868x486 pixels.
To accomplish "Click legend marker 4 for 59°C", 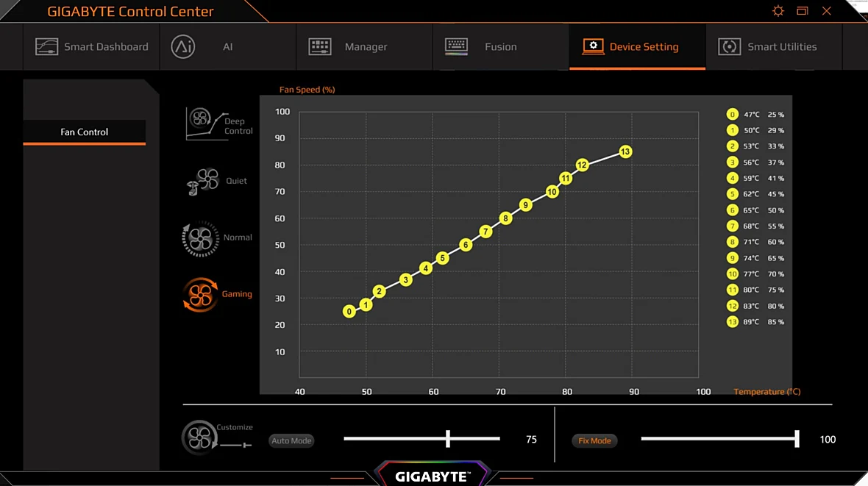I will tap(732, 178).
